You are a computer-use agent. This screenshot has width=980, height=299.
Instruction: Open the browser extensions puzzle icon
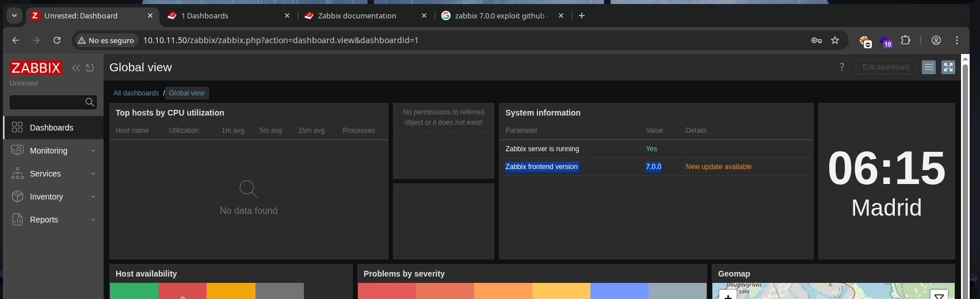pos(905,40)
